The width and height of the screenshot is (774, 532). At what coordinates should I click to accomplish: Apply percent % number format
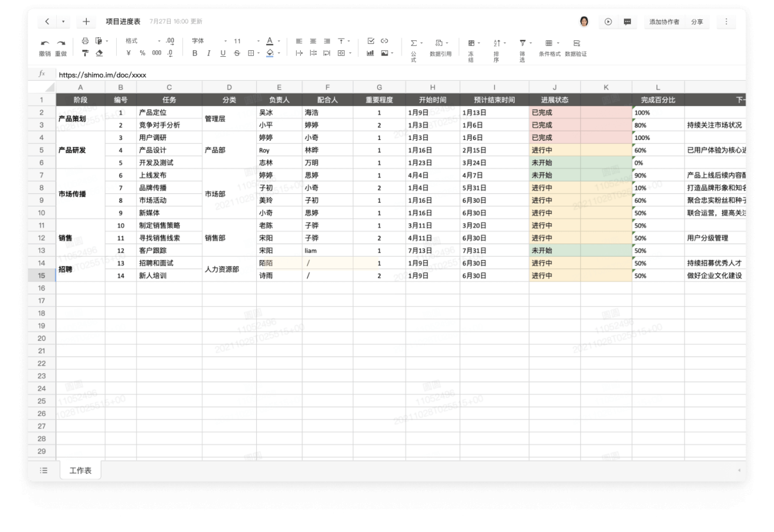(x=142, y=53)
